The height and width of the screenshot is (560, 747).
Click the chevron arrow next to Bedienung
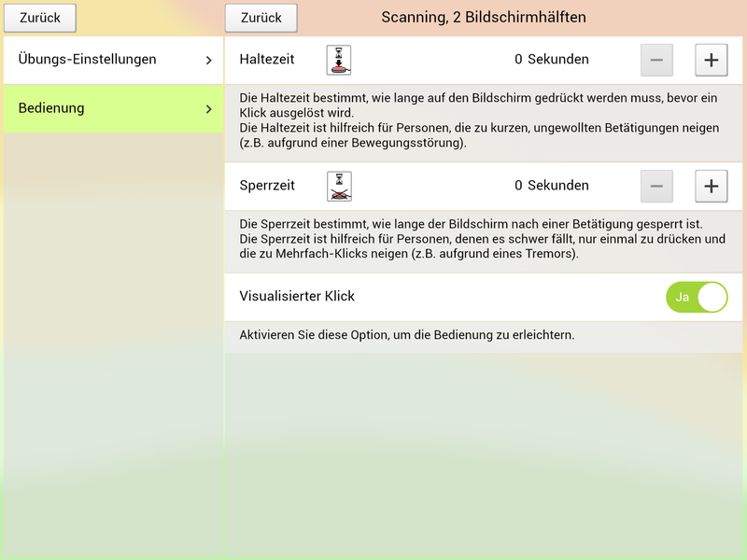[x=208, y=109]
